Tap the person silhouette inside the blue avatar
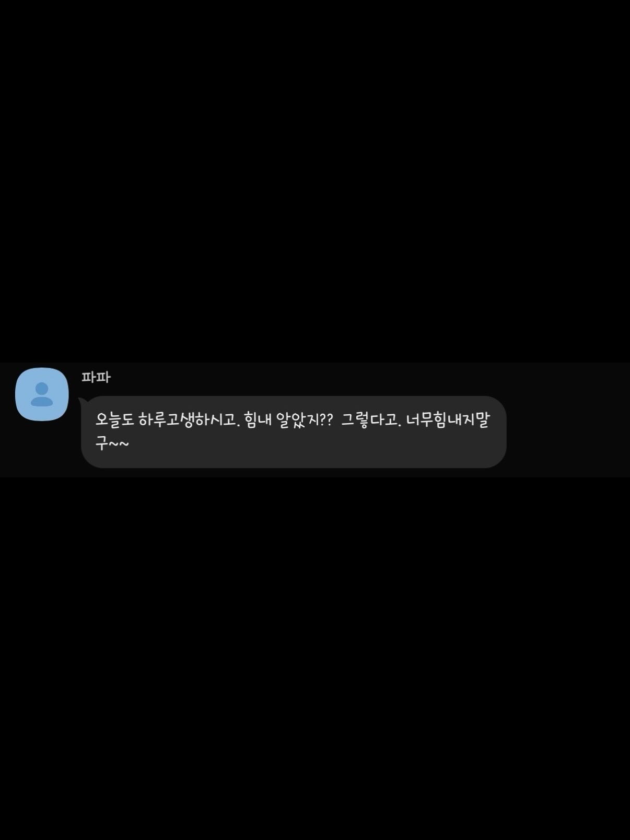 (42, 394)
